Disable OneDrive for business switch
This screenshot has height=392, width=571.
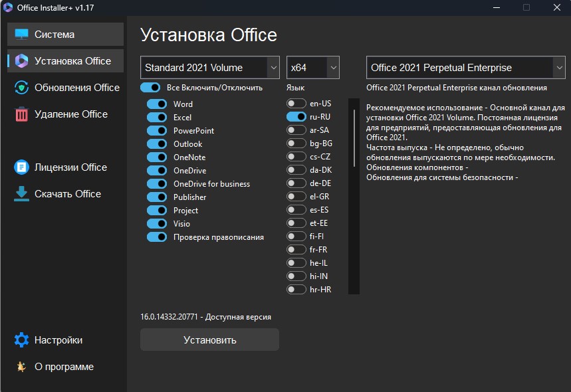[x=157, y=184]
